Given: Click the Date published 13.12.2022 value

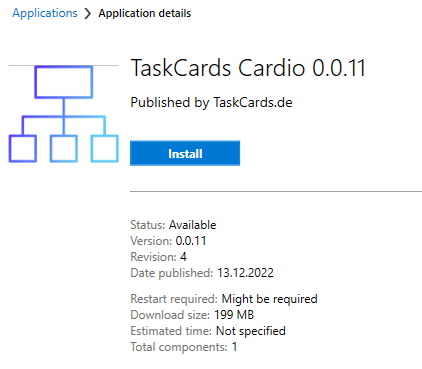Looking at the screenshot, I should 245,273.
